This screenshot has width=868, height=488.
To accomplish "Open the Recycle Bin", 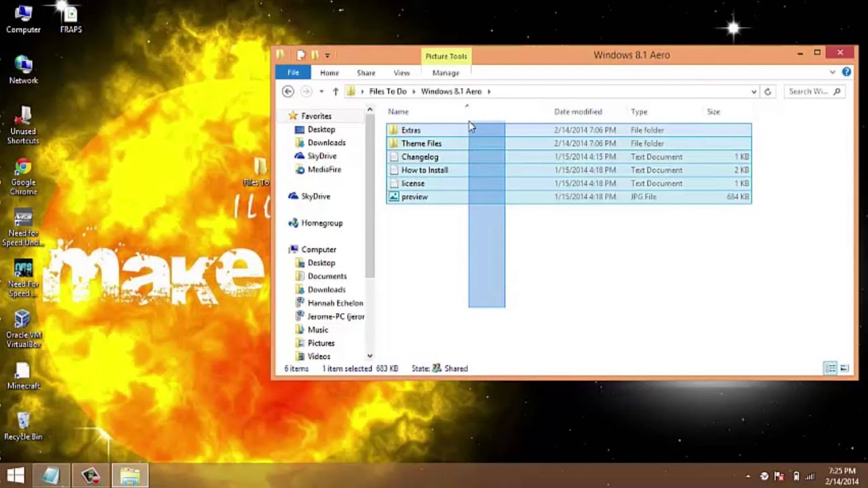I will 23,426.
